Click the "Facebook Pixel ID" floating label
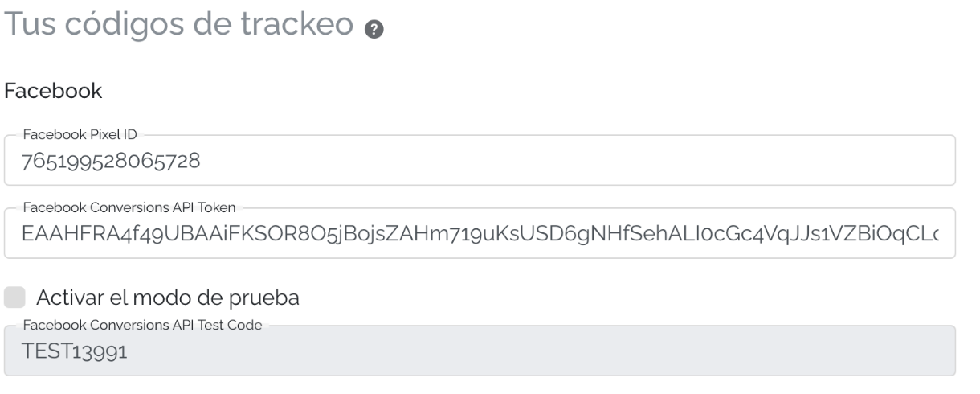The image size is (980, 394). click(80, 135)
